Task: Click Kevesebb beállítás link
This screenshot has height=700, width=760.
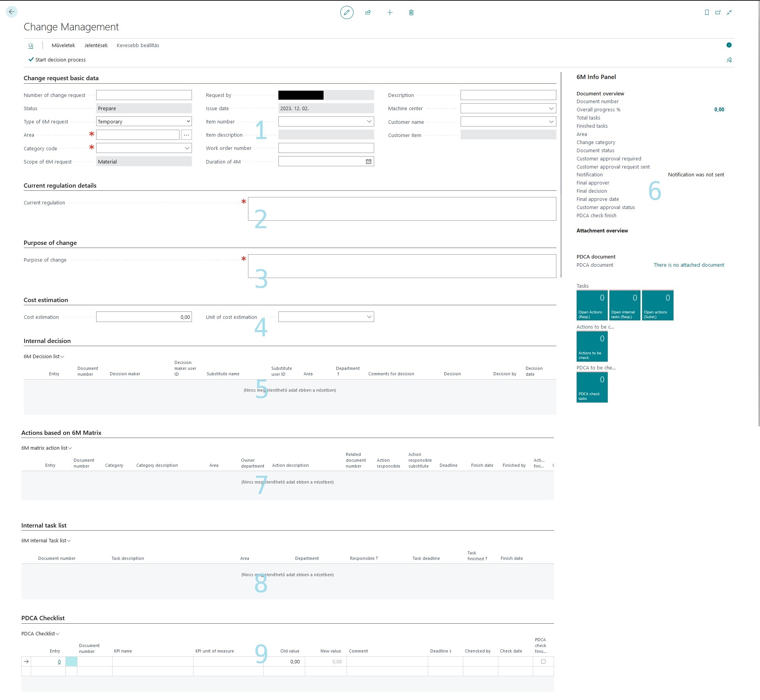Action: pos(138,45)
